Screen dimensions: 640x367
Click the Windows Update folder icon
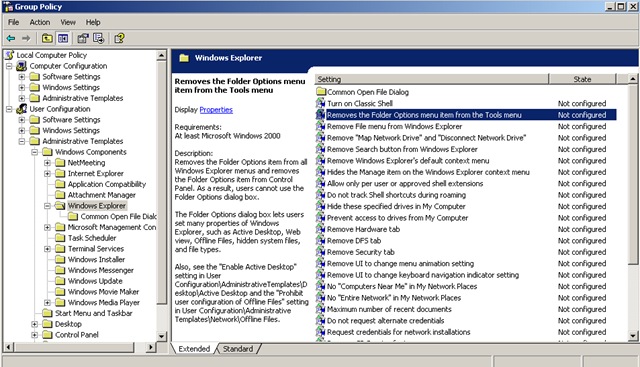(x=60, y=281)
